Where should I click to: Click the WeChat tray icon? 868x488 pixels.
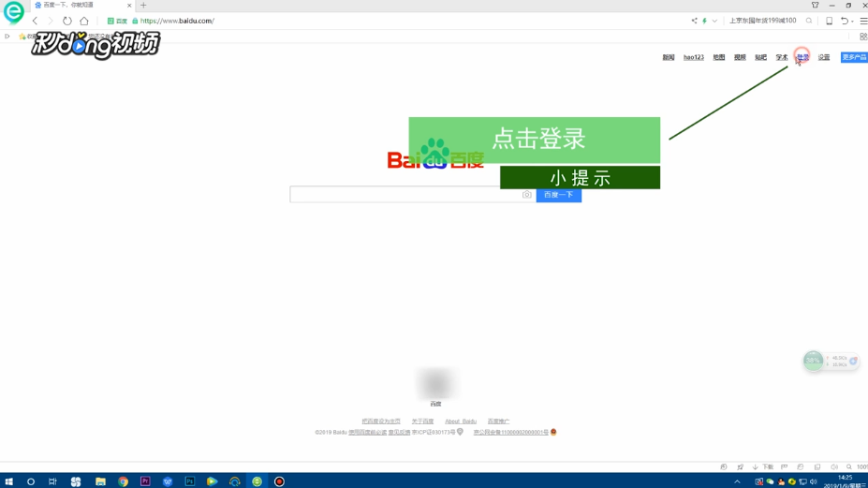770,481
